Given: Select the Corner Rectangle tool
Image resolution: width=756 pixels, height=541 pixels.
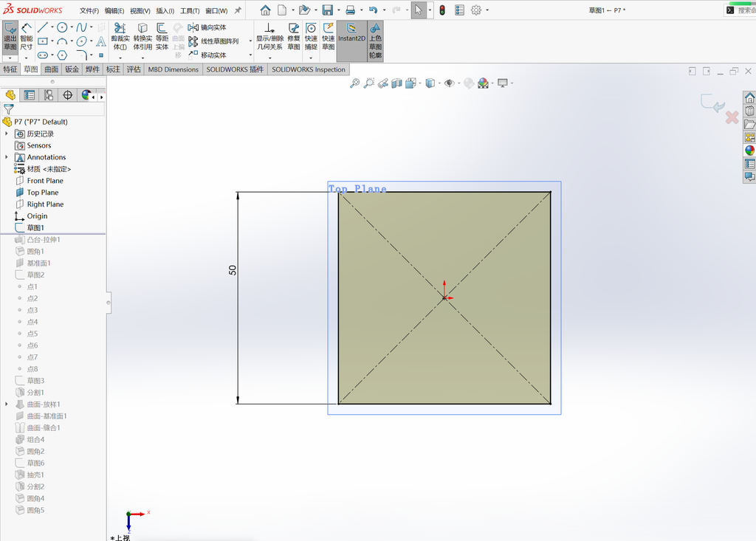Looking at the screenshot, I should pyautogui.click(x=42, y=41).
